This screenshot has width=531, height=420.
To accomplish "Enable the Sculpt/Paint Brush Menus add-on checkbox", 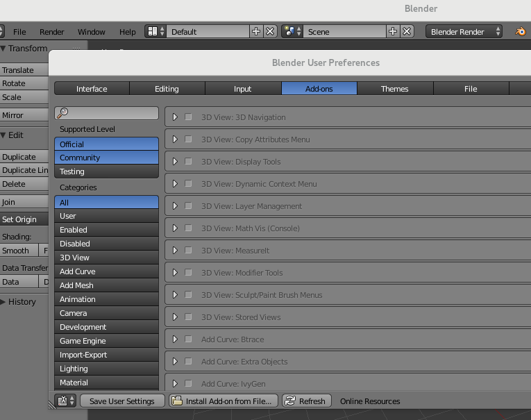I will 188,294.
